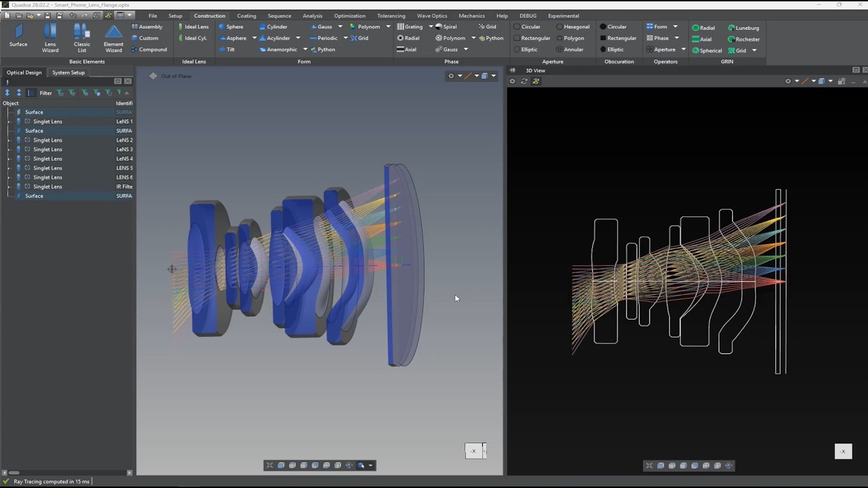The height and width of the screenshot is (488, 868).
Task: Select the Luneburg GRIN type
Action: (743, 28)
